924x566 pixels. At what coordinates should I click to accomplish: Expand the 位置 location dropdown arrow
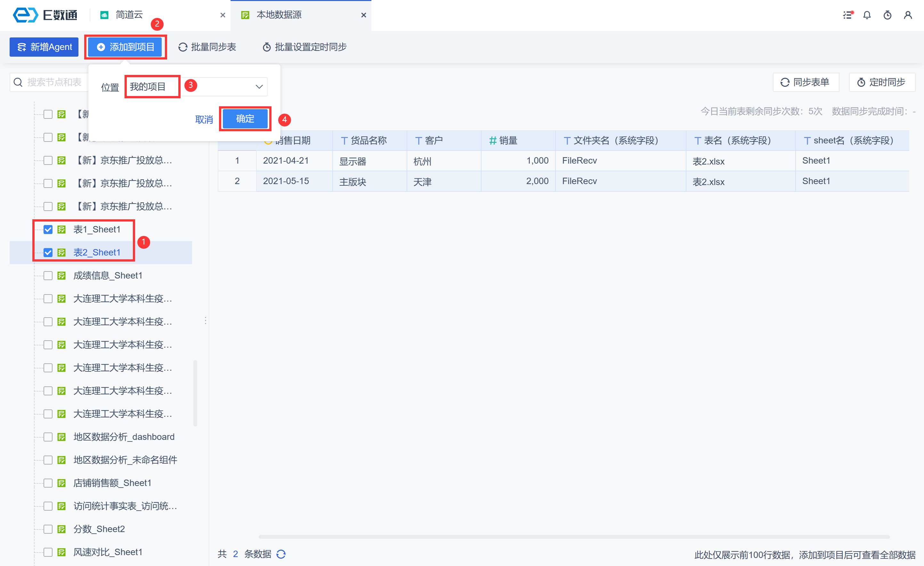coord(259,87)
